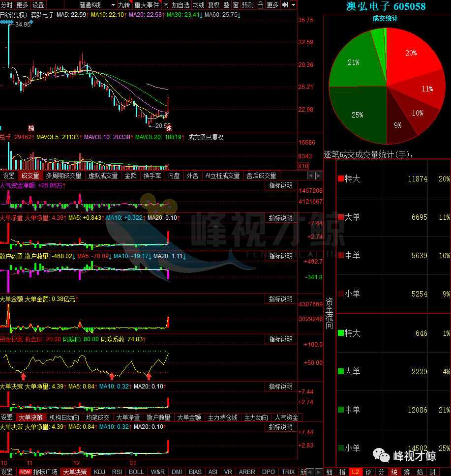Select the KDJ indicator
451x476 pixels.
99,472
